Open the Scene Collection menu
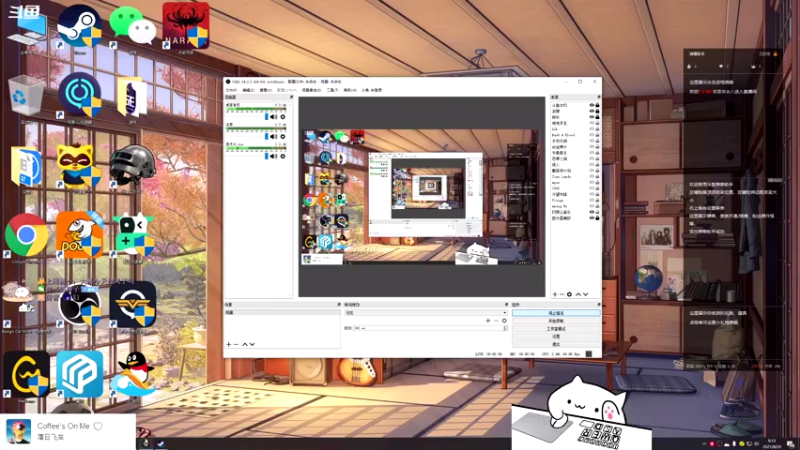800x450 pixels. coord(311,90)
